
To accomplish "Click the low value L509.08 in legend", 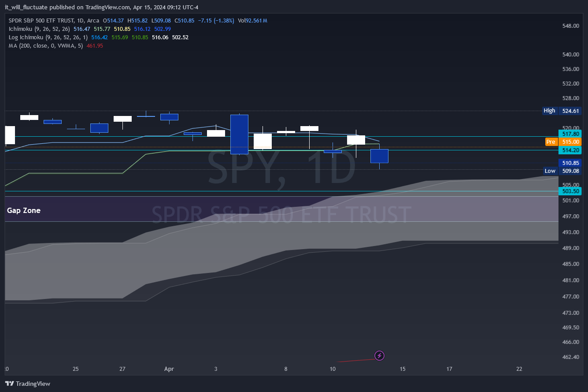I will (x=161, y=21).
